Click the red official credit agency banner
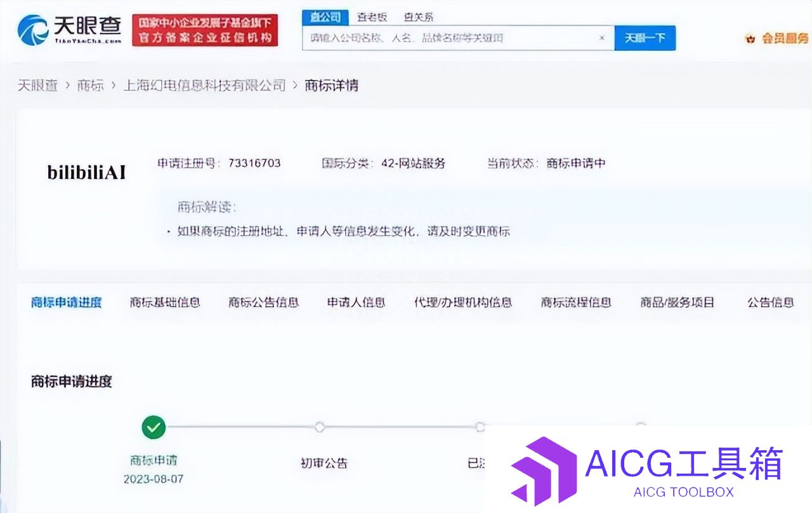 [x=206, y=30]
